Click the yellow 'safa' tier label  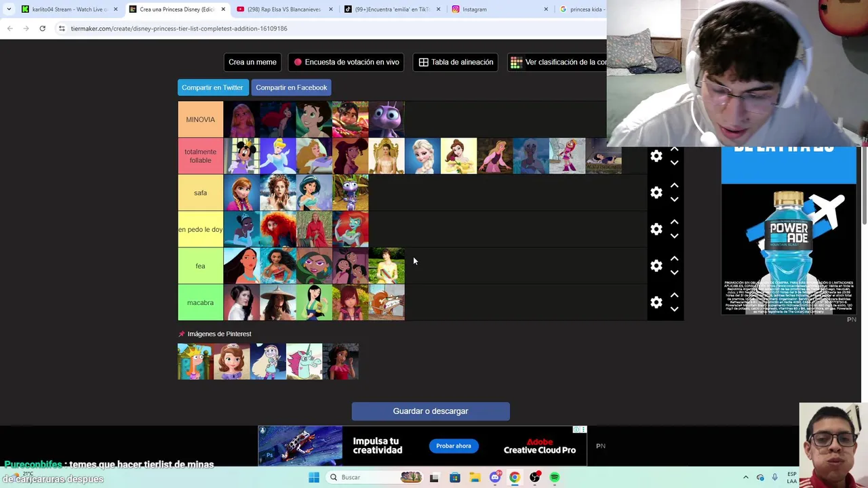point(200,192)
